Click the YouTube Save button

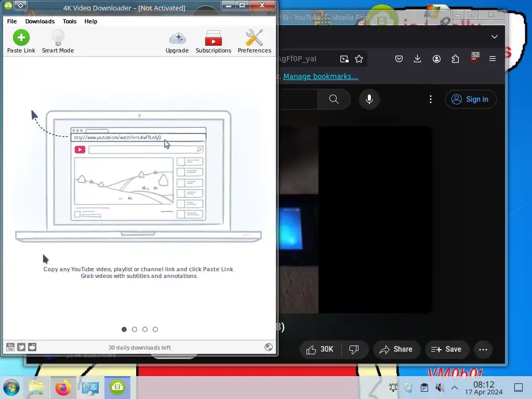click(446, 349)
